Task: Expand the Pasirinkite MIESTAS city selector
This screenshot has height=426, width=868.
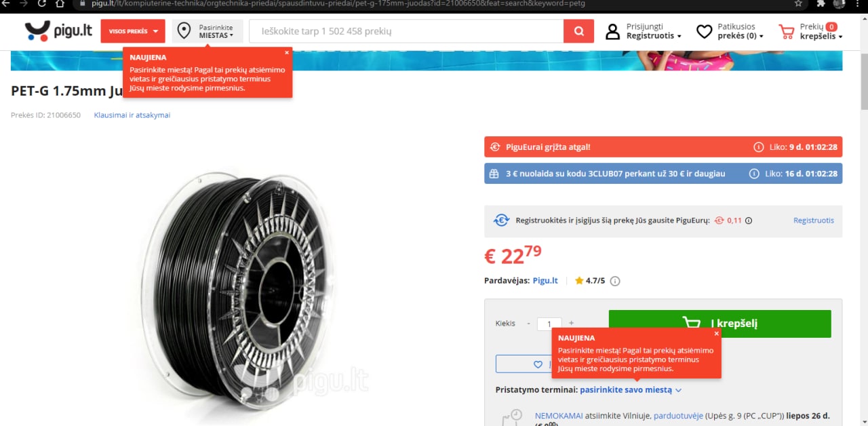Action: click(x=208, y=31)
